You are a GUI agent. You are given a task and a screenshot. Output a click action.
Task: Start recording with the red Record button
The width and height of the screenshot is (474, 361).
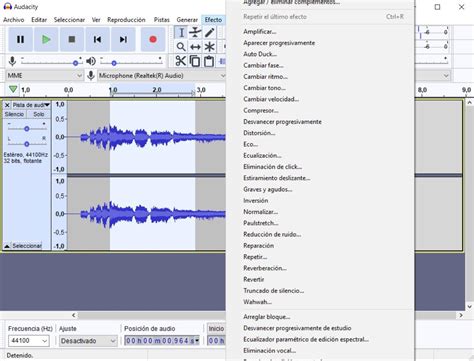click(x=153, y=39)
